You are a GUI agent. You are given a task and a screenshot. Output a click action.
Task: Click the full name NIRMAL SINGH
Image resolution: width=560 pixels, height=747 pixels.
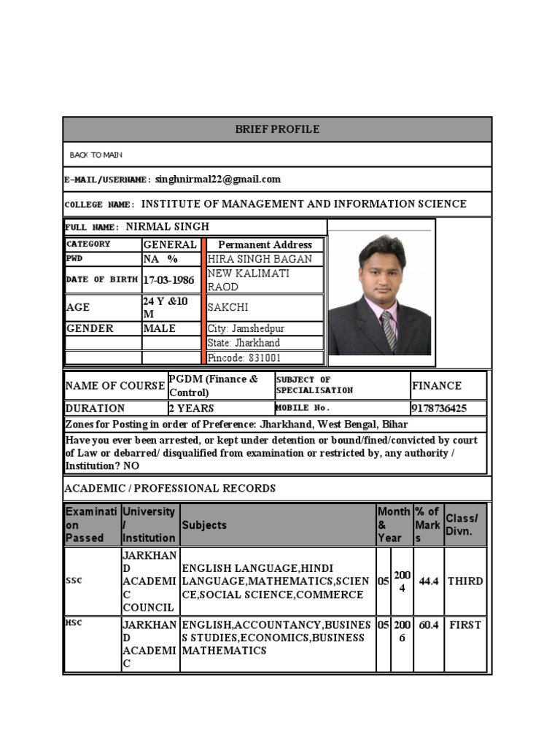coord(167,226)
